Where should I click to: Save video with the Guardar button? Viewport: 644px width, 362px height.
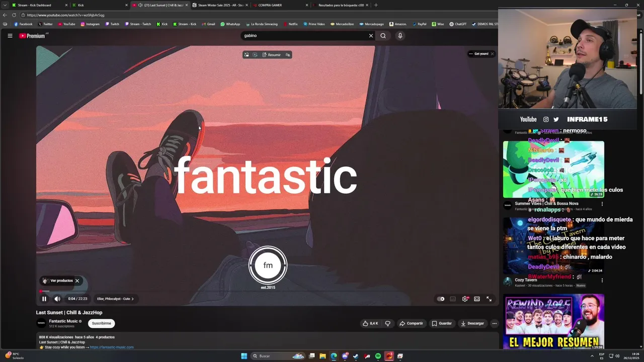[x=442, y=323]
